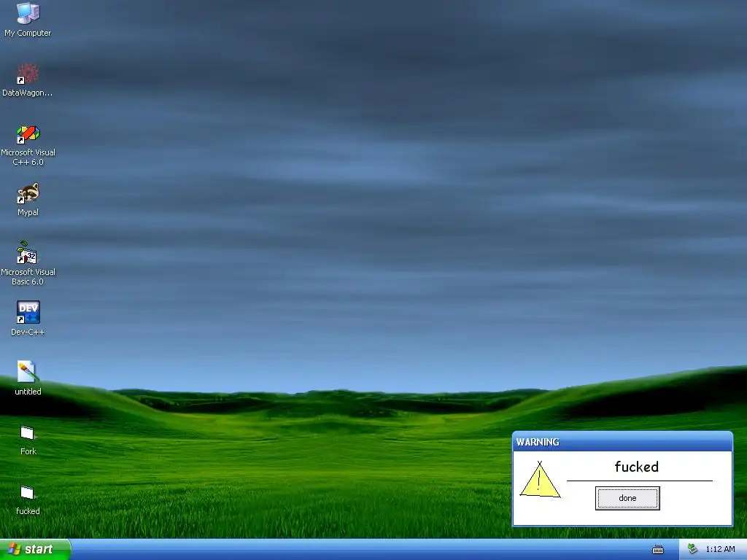Click the on-screen keyboard tray icon
This screenshot has height=560, width=747.
click(x=658, y=550)
